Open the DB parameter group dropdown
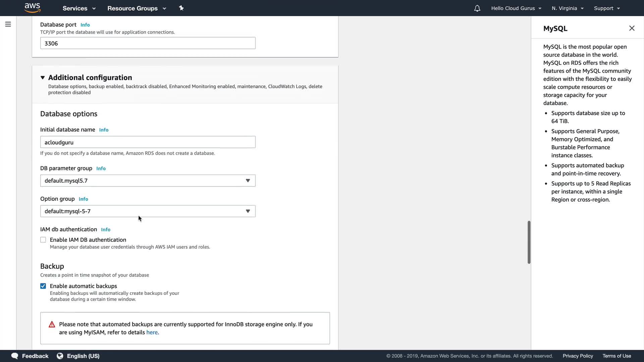This screenshot has width=644, height=362. coord(148,181)
